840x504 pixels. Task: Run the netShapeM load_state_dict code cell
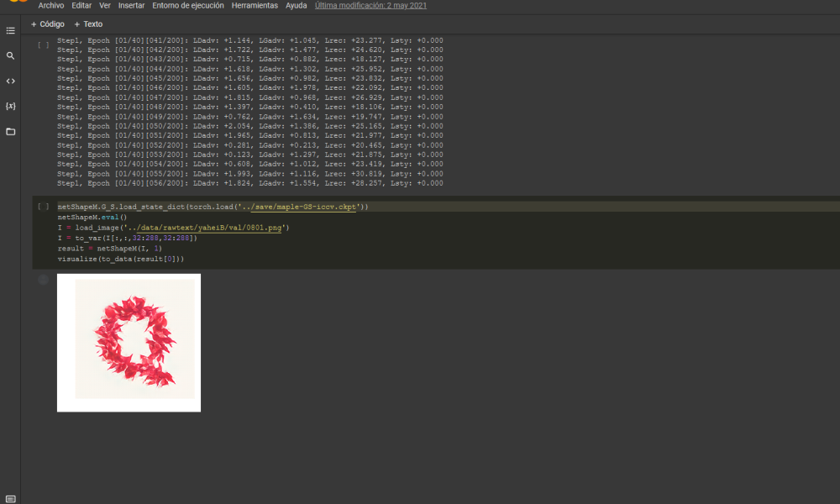[x=43, y=207]
